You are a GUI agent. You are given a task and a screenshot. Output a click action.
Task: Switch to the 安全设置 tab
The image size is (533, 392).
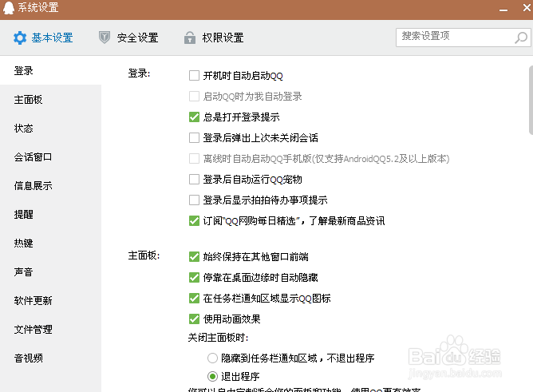coord(128,38)
